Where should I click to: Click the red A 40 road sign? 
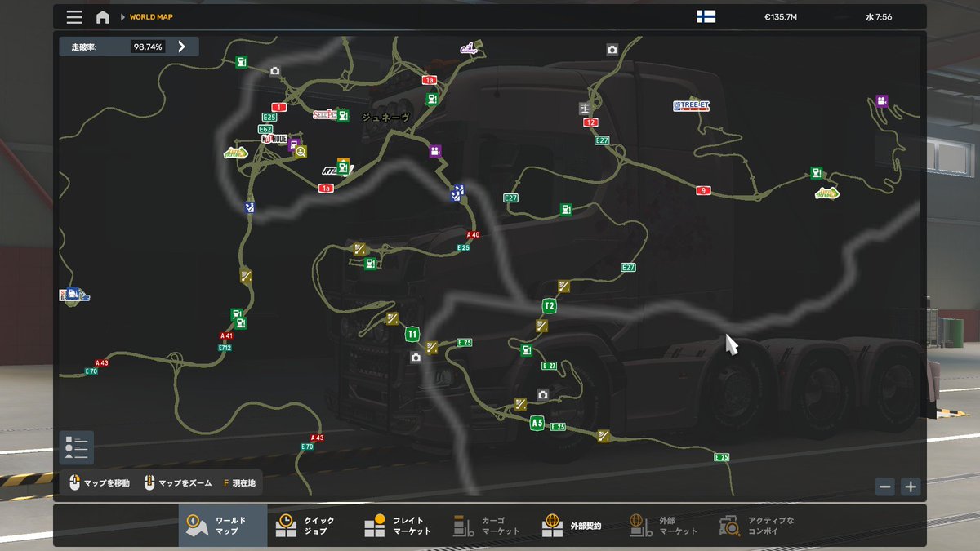(x=474, y=235)
